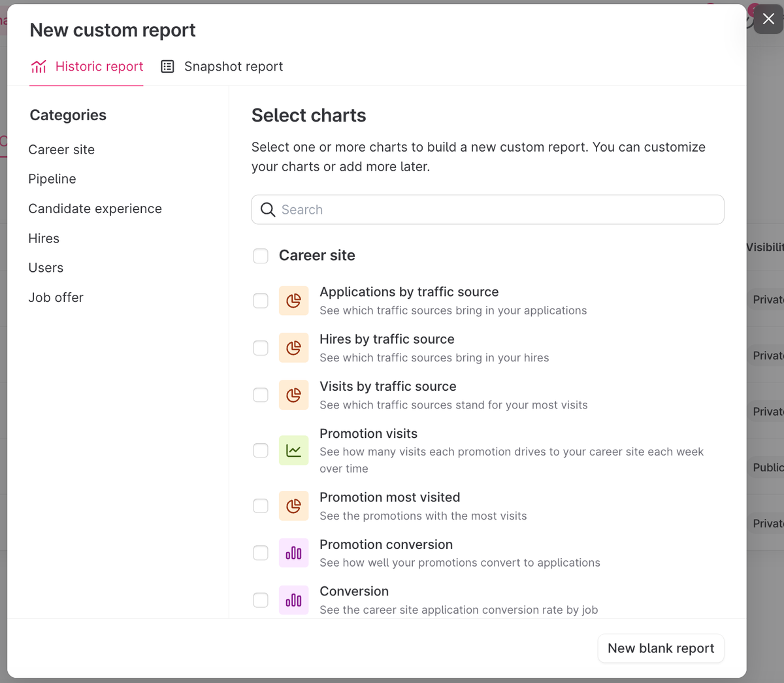Jump to the Candidate experience category

95,209
